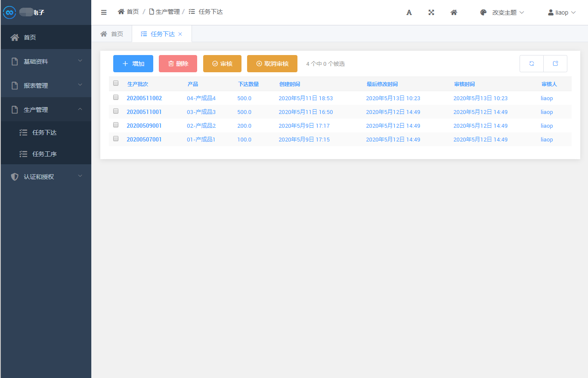The image size is (588, 378).
Task: Click the house icon of sidebar 首页
Action: [x=15, y=37]
